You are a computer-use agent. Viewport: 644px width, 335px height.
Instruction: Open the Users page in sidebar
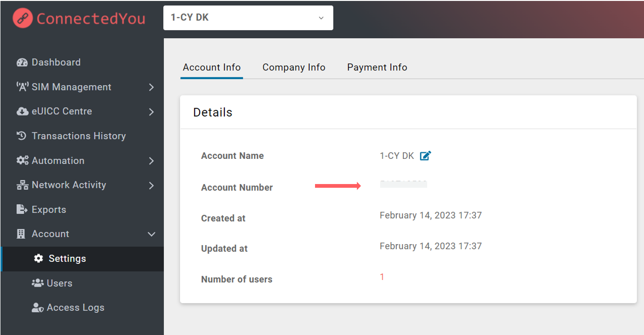[60, 283]
